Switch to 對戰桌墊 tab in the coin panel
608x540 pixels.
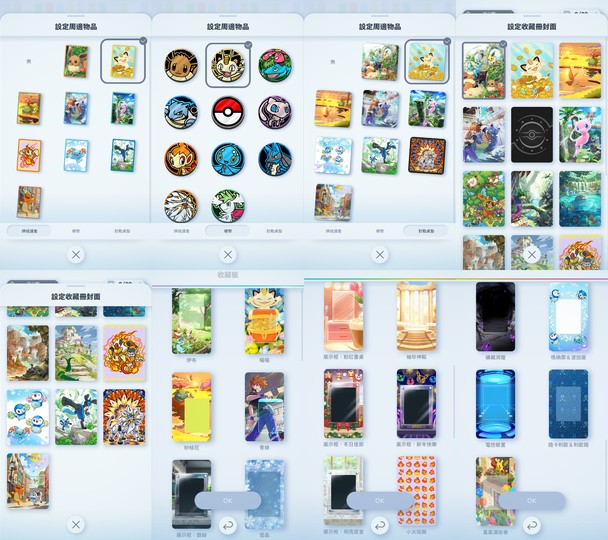(275, 231)
